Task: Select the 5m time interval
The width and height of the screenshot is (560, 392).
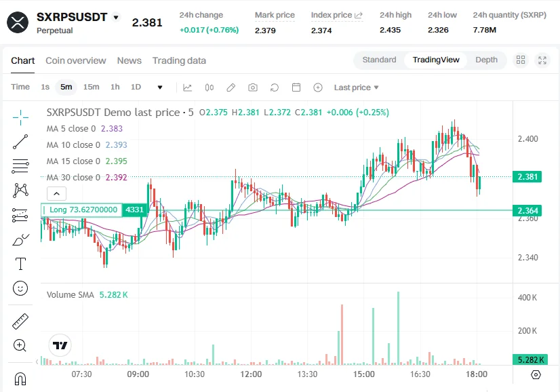Action: coord(66,87)
